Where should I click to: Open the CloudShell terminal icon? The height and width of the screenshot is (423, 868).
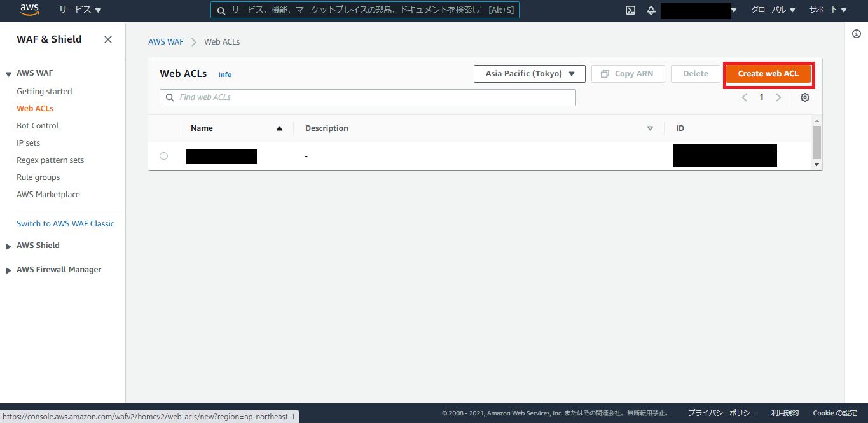(x=630, y=10)
